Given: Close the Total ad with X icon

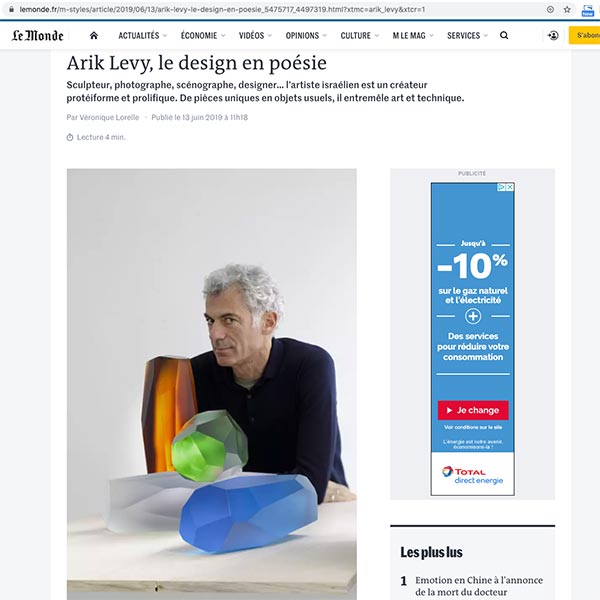Looking at the screenshot, I should coord(510,187).
